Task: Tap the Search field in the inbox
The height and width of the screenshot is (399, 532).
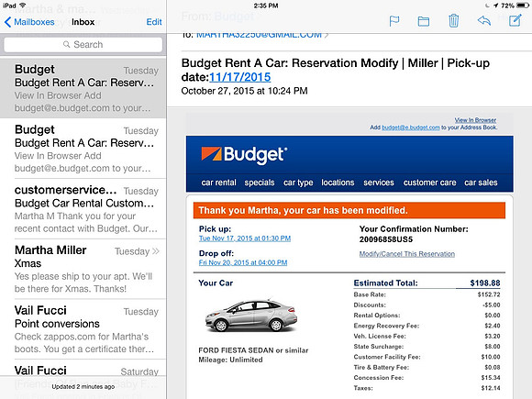Action: coord(83,44)
